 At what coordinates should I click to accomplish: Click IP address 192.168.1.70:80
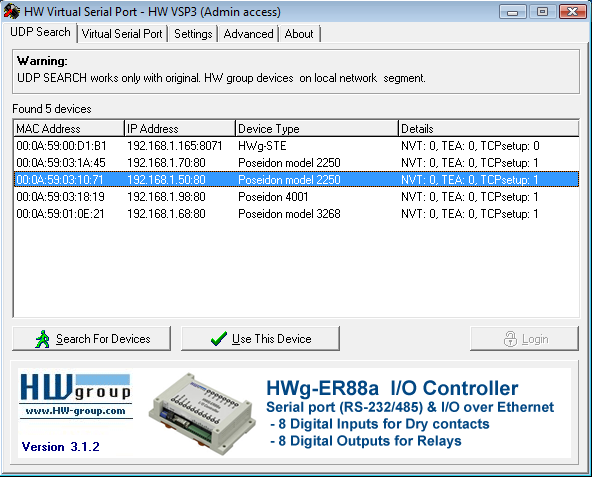click(x=166, y=163)
